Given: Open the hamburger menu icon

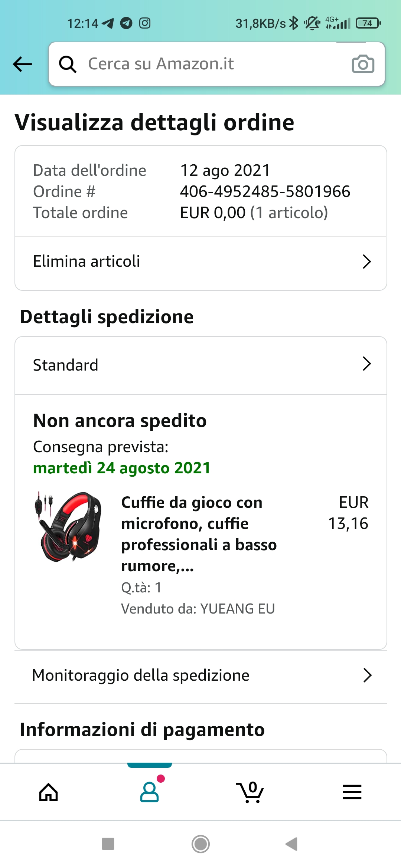Looking at the screenshot, I should tap(352, 792).
